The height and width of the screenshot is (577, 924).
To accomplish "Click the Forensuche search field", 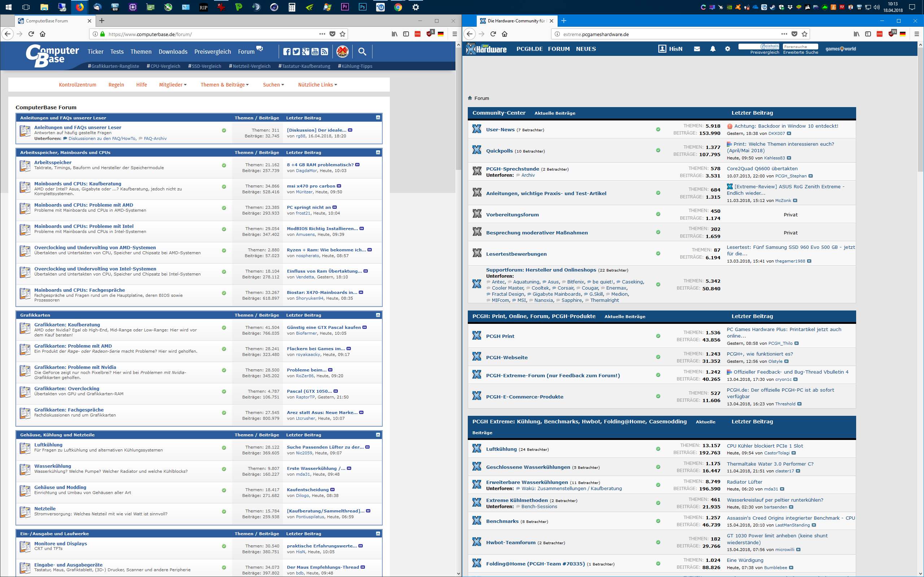I will [800, 47].
